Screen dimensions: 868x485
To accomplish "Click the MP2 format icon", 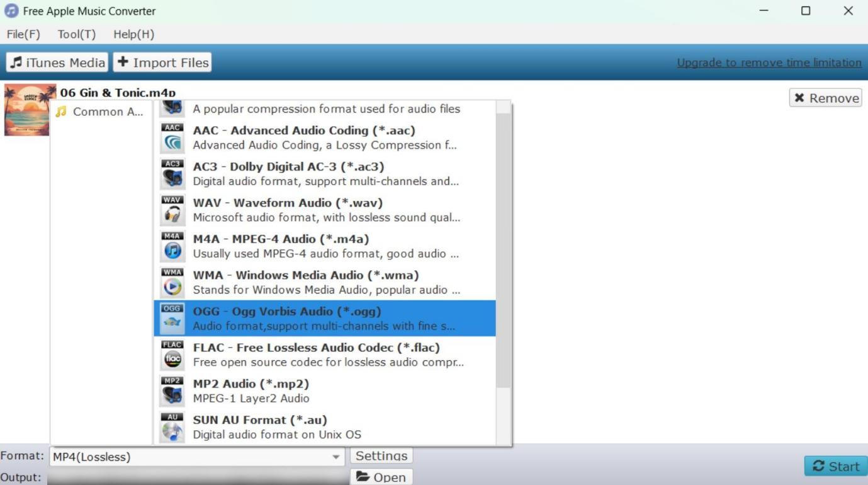I will coord(172,391).
